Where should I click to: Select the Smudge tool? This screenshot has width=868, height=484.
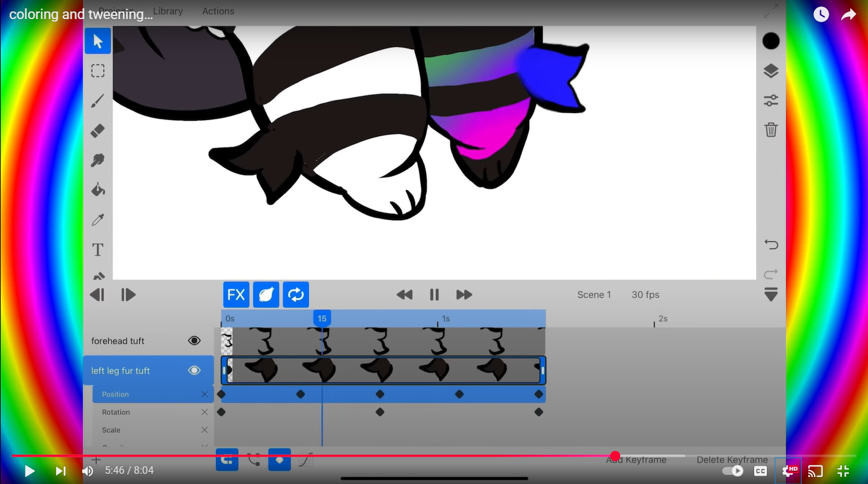pos(98,160)
